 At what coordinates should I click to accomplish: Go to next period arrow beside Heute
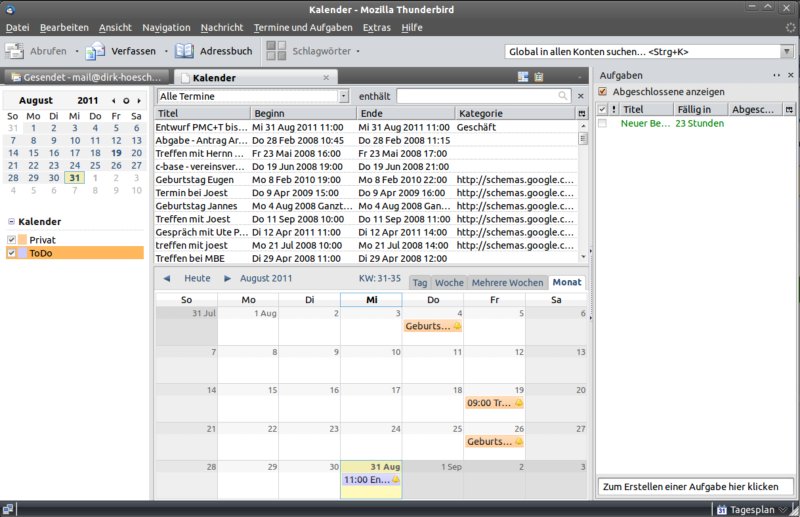pos(228,278)
